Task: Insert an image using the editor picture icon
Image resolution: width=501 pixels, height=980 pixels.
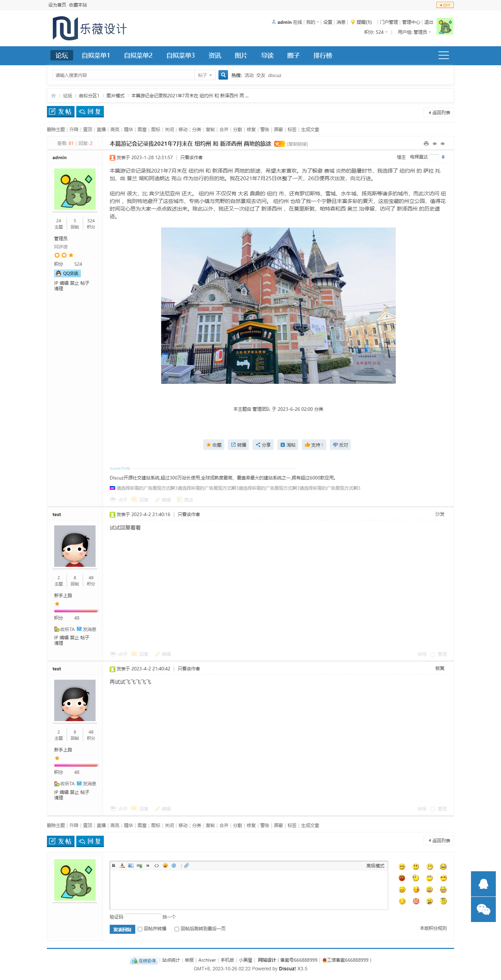Action: [130, 865]
